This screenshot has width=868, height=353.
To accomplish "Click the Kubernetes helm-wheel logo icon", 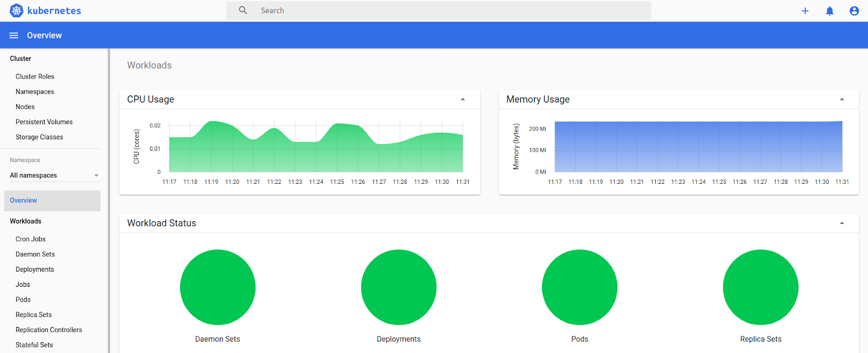I will (16, 10).
